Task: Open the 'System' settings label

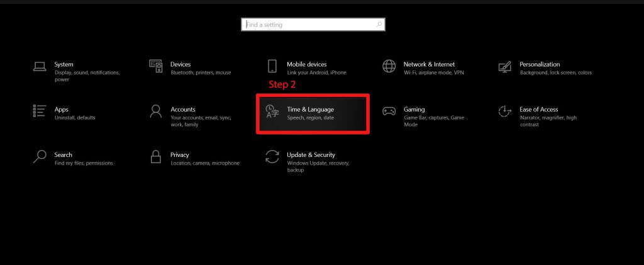Action: 64,65
